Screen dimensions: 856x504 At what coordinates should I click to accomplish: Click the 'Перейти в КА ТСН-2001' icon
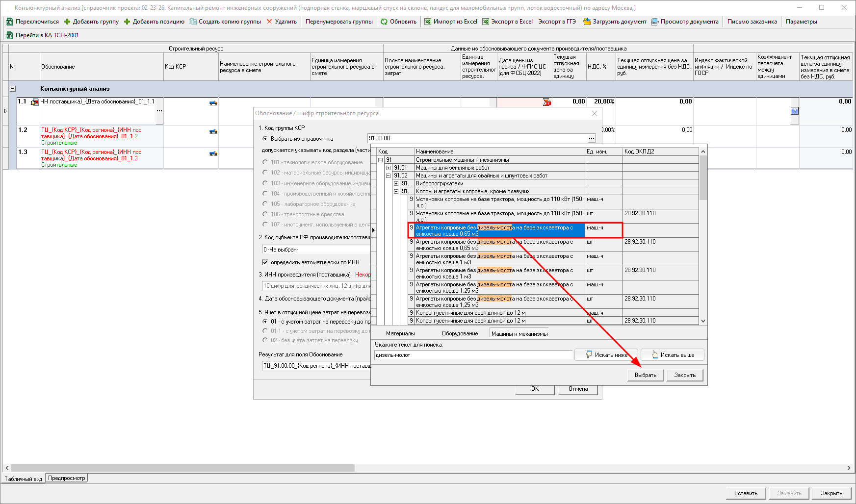(x=9, y=35)
